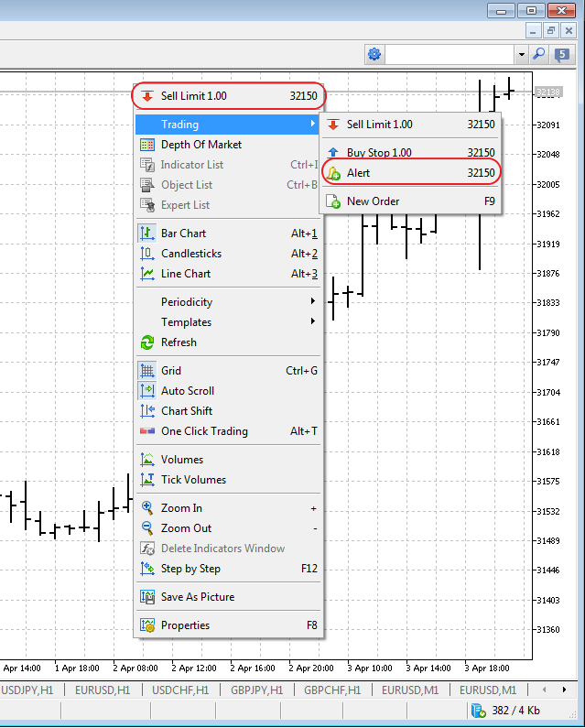Click inside the toolbar search field

click(x=450, y=54)
